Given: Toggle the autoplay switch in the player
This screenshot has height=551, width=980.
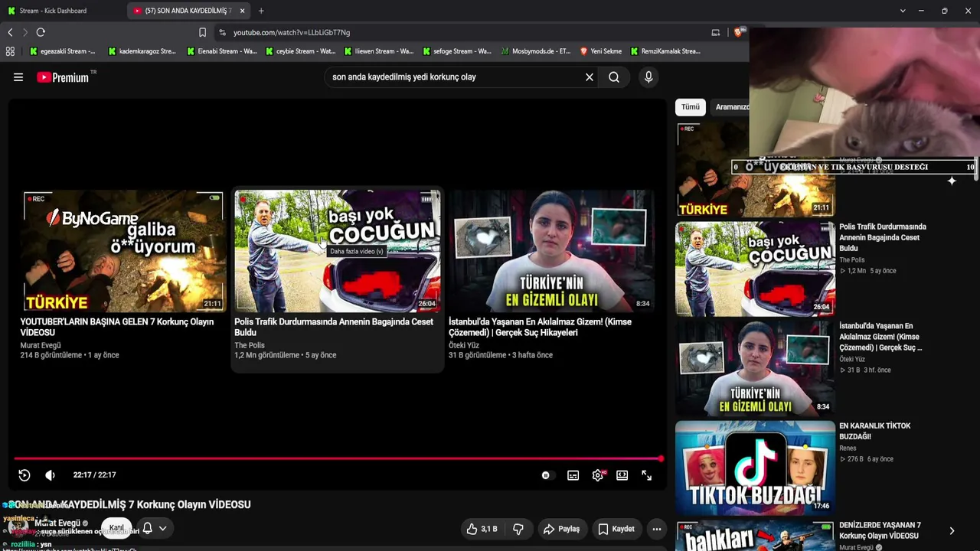Looking at the screenshot, I should point(546,475).
